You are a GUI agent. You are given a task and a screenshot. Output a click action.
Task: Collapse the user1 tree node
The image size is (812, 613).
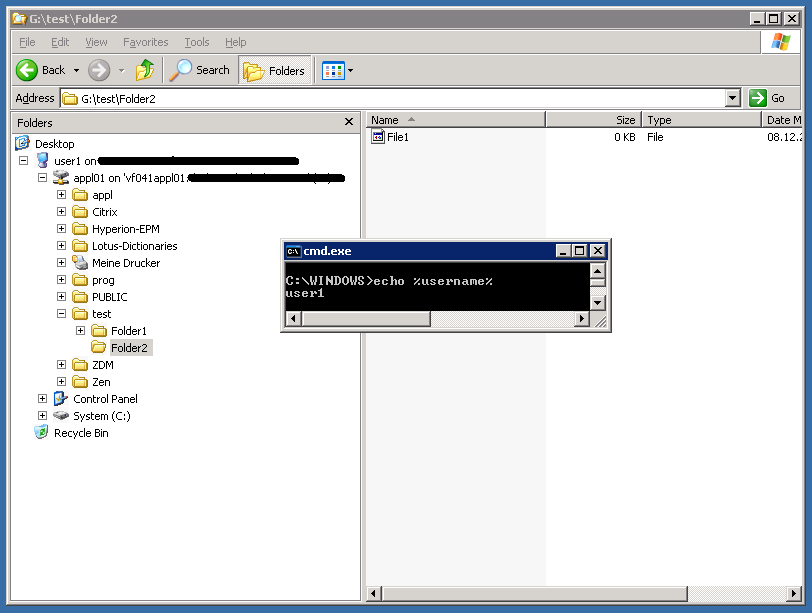click(x=23, y=161)
